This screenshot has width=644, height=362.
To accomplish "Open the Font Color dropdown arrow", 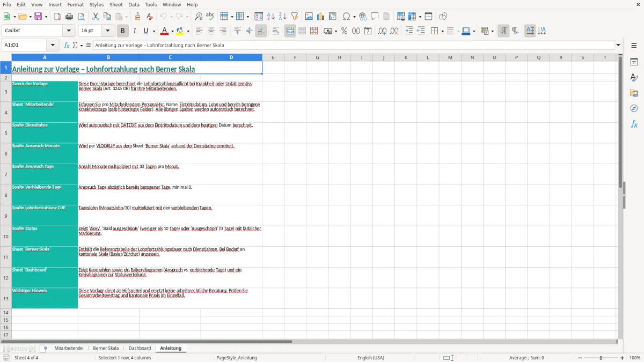I will 172,31.
